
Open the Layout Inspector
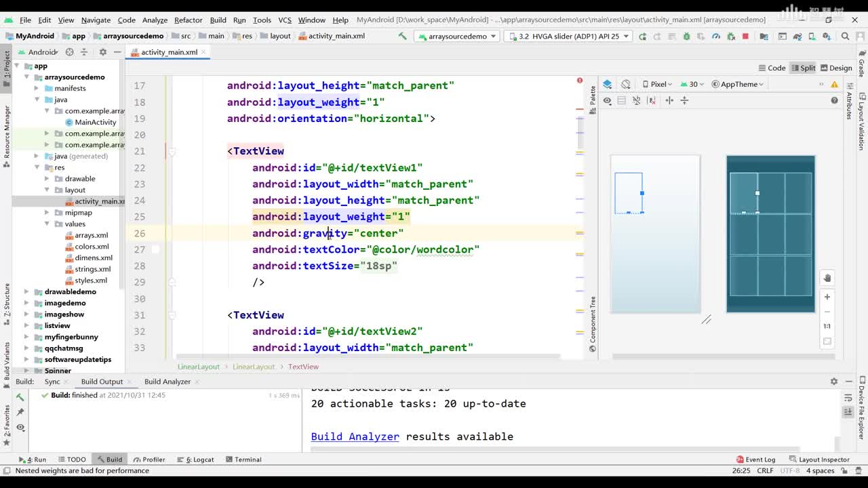[818, 460]
